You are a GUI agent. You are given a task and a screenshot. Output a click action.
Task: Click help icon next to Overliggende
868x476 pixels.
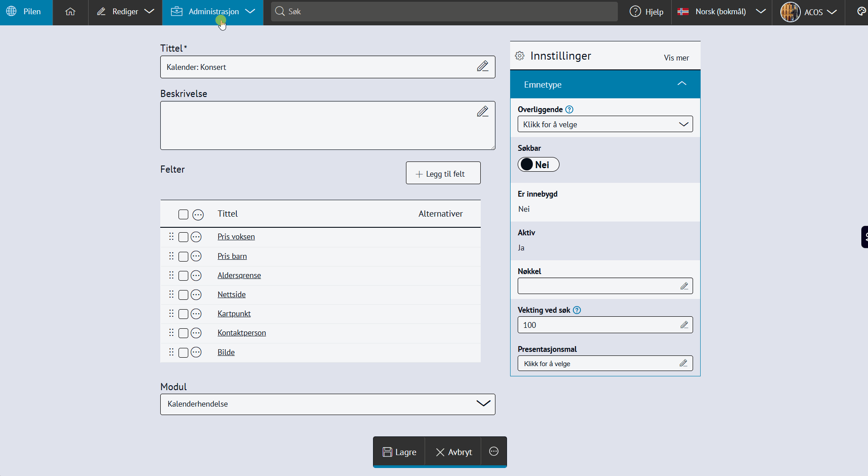point(569,109)
